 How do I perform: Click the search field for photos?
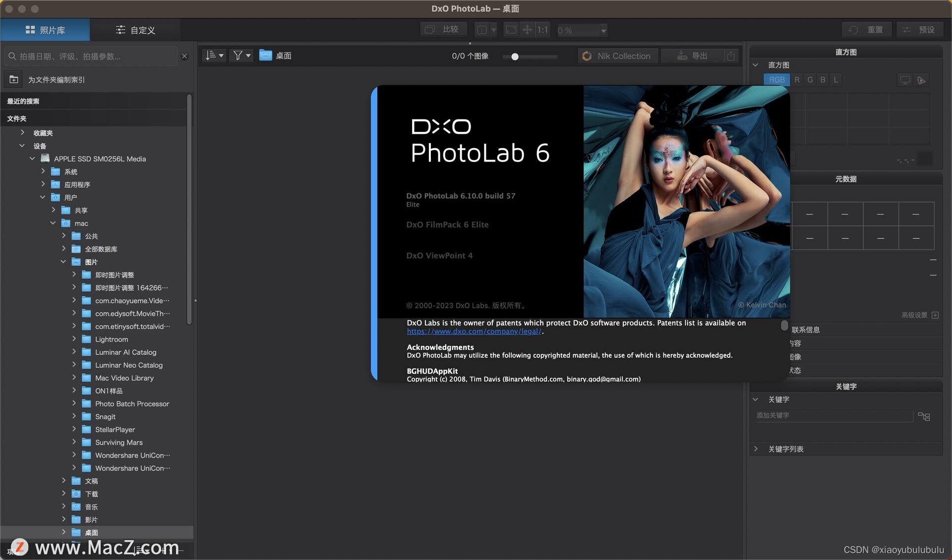[x=92, y=56]
